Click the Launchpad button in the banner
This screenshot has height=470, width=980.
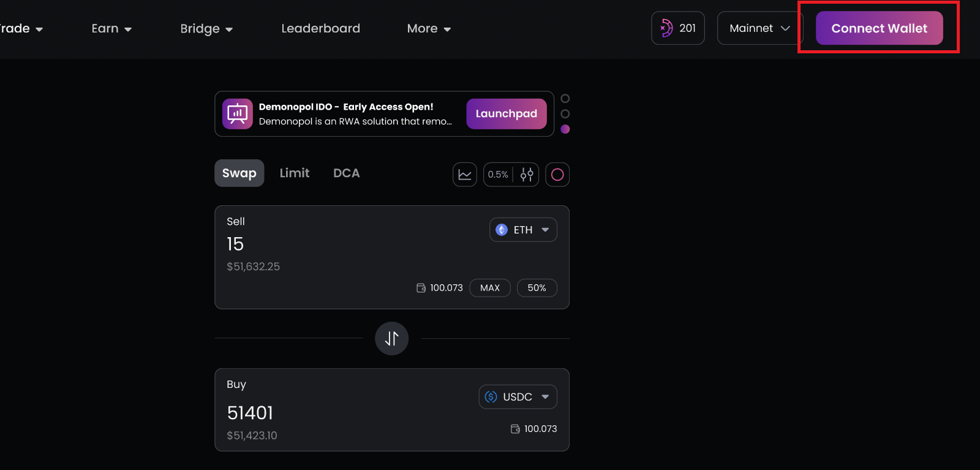(x=507, y=114)
